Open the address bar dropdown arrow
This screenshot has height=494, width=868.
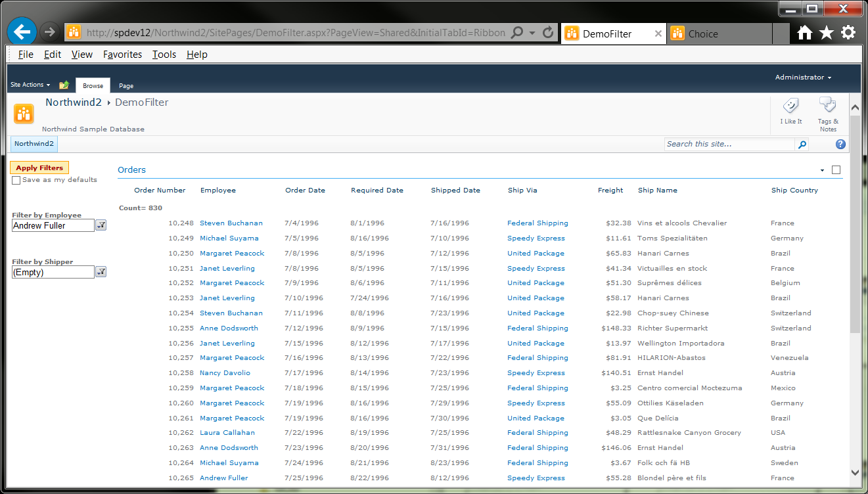532,33
